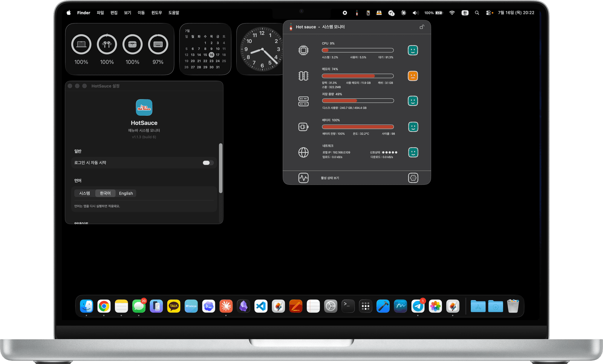Open Launchpad grid icon in Dock

366,306
